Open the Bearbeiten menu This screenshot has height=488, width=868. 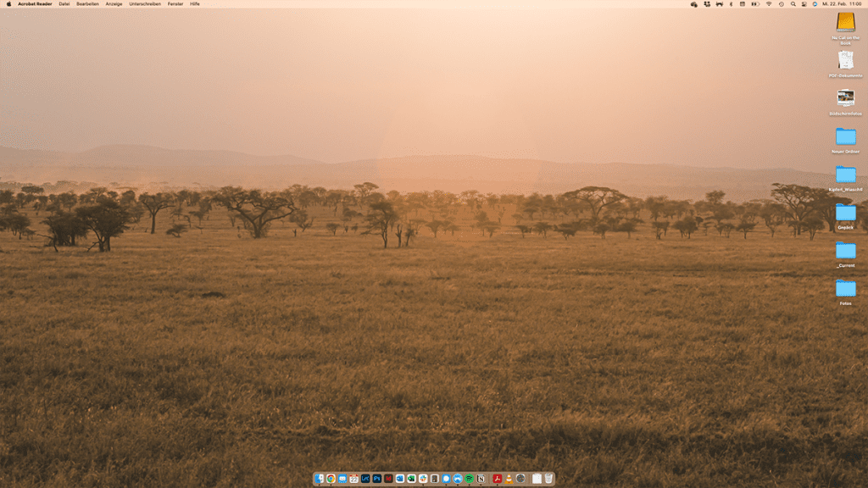coord(87,3)
